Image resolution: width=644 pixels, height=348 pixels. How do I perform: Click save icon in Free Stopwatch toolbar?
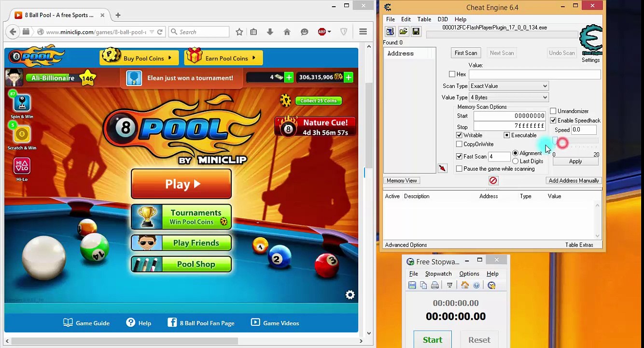[412, 285]
